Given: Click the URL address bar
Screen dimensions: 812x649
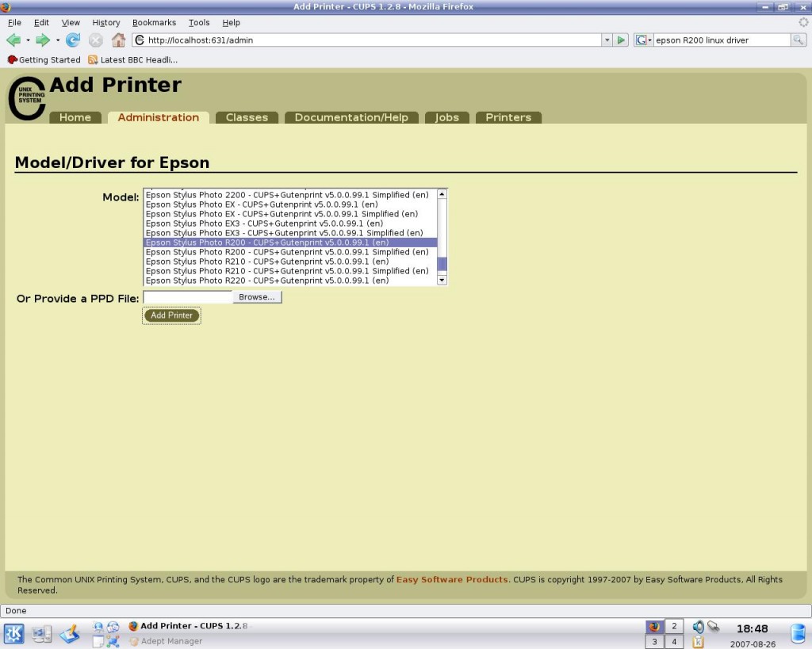Looking at the screenshot, I should pos(373,40).
